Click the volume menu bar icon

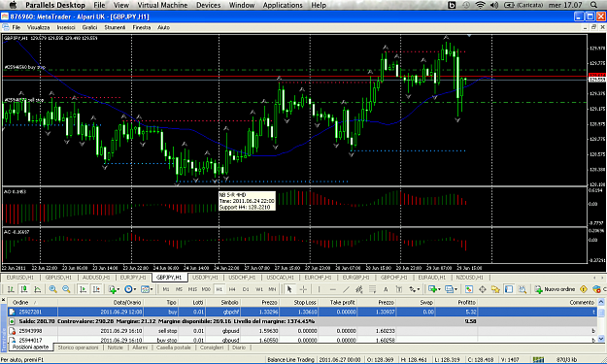click(494, 5)
